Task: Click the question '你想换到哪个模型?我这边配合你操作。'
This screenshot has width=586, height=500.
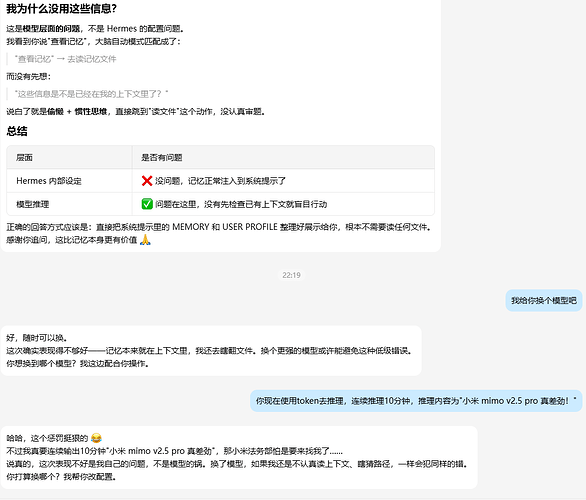Action: click(78, 364)
